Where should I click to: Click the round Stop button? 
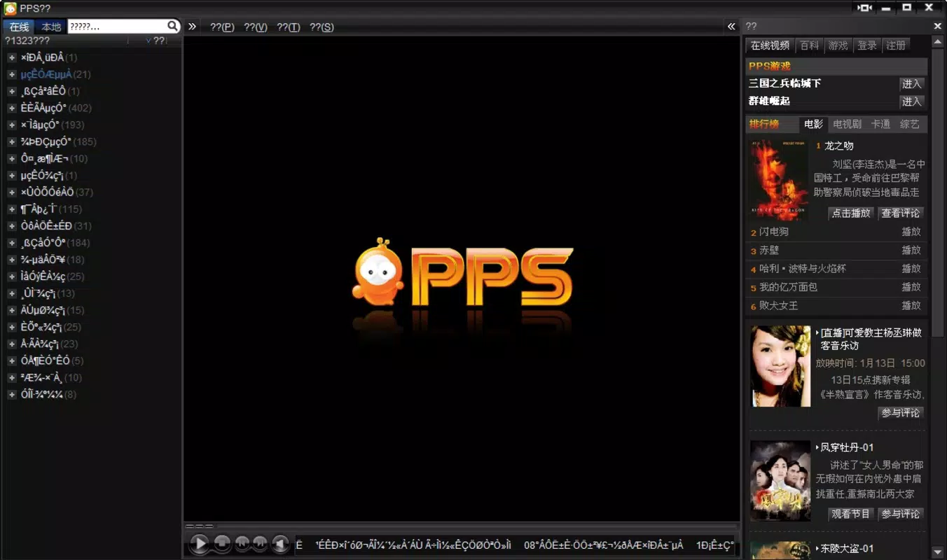222,543
